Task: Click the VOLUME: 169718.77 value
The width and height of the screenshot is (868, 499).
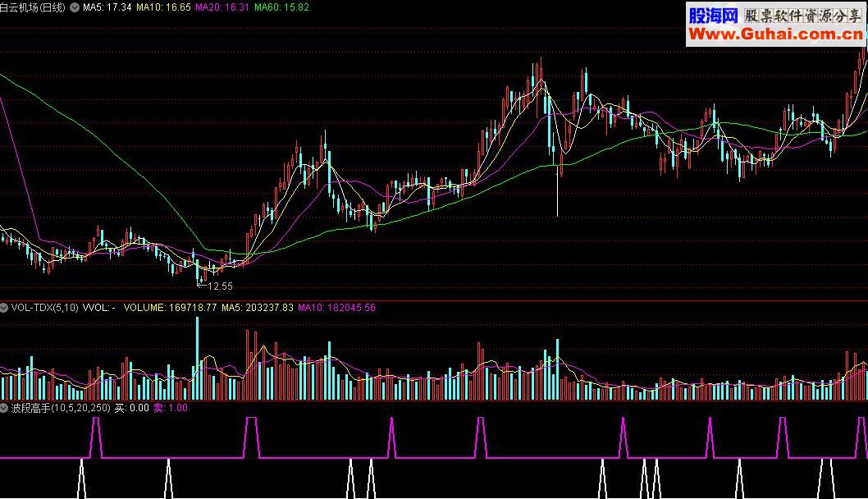Action: tap(170, 308)
